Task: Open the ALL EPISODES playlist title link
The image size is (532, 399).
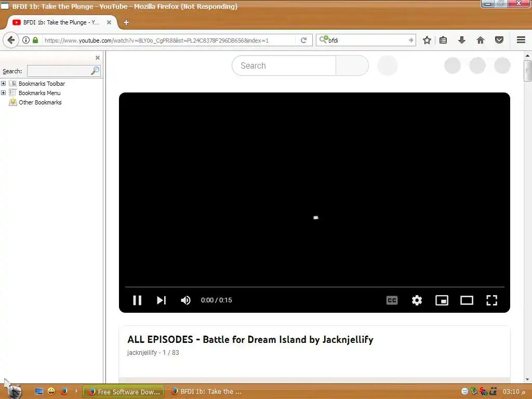Action: [x=250, y=340]
